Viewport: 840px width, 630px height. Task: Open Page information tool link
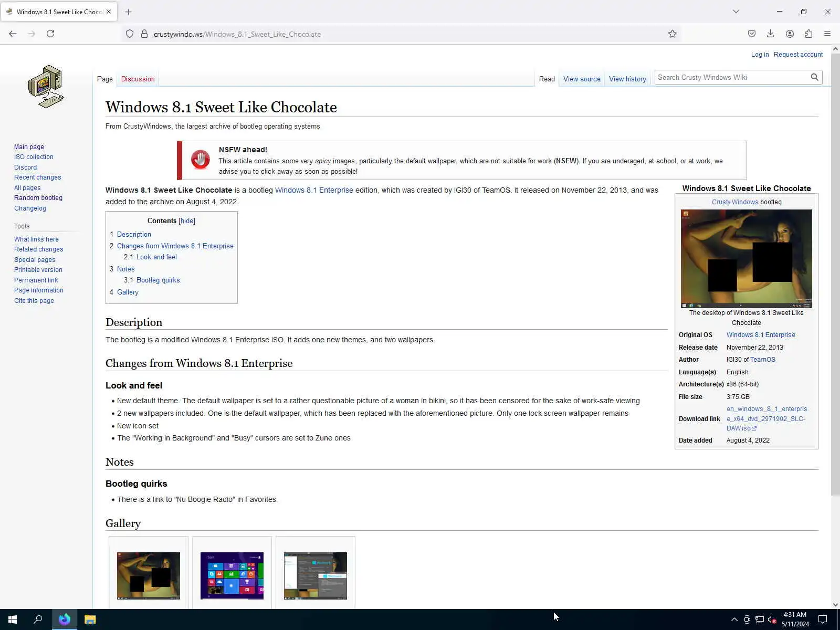(38, 290)
